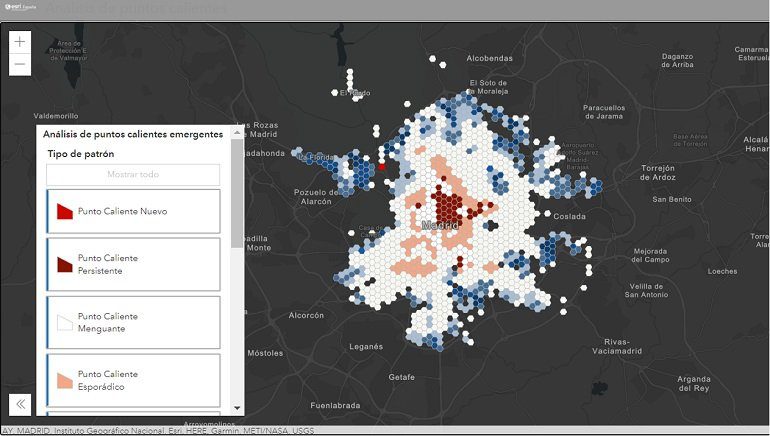The width and height of the screenshot is (770, 436).
Task: Click the Arganda del Rey label
Action: (693, 383)
